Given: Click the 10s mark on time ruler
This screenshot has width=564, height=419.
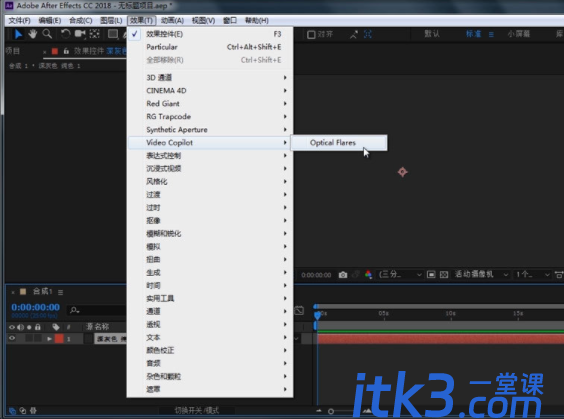Looking at the screenshot, I should (450, 314).
